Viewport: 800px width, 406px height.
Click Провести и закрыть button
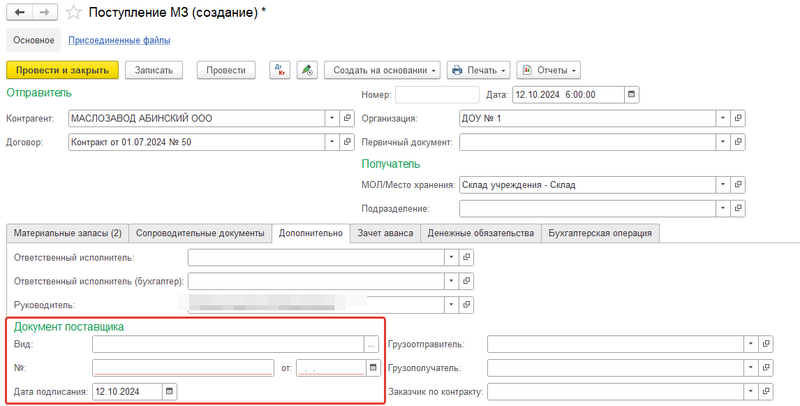[x=63, y=70]
